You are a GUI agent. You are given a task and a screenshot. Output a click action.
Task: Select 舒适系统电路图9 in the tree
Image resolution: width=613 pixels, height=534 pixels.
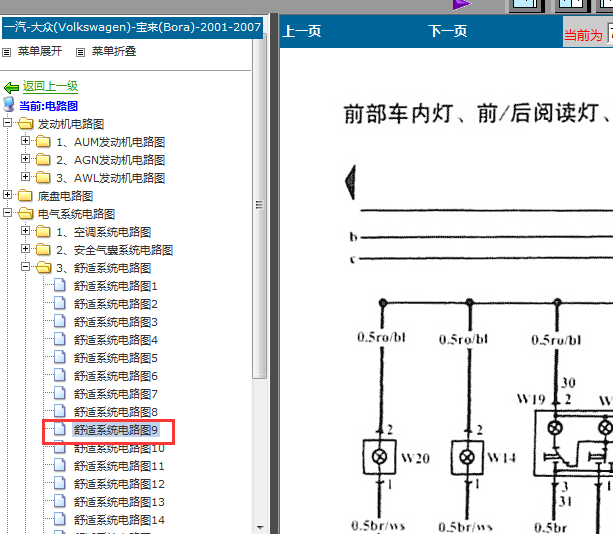[x=116, y=430]
